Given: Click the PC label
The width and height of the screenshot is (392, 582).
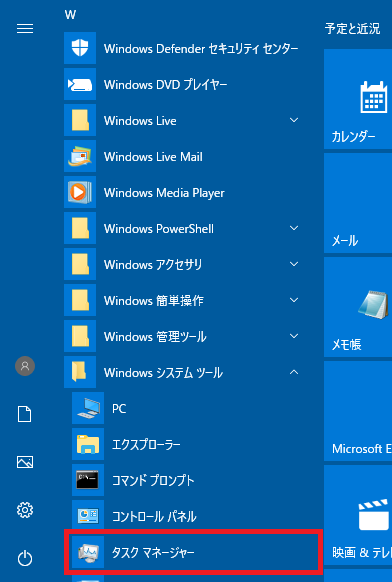Looking at the screenshot, I should (119, 409).
